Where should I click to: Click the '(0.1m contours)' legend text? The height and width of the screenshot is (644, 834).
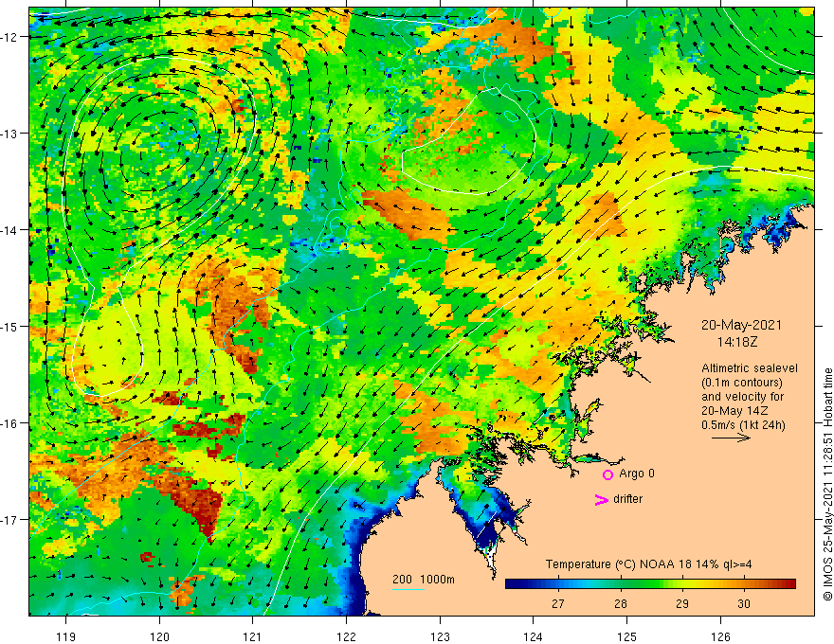742,383
